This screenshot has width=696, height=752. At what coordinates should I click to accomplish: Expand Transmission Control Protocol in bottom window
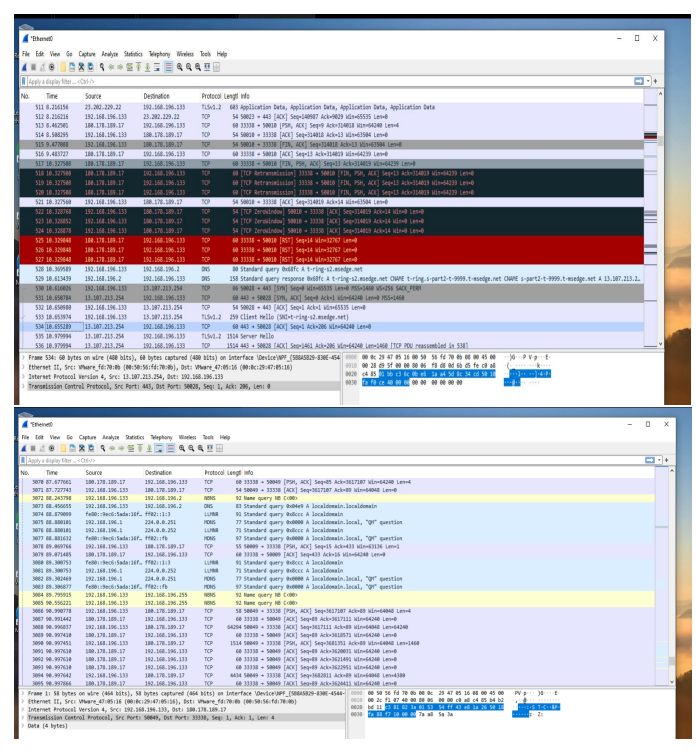pos(23,718)
